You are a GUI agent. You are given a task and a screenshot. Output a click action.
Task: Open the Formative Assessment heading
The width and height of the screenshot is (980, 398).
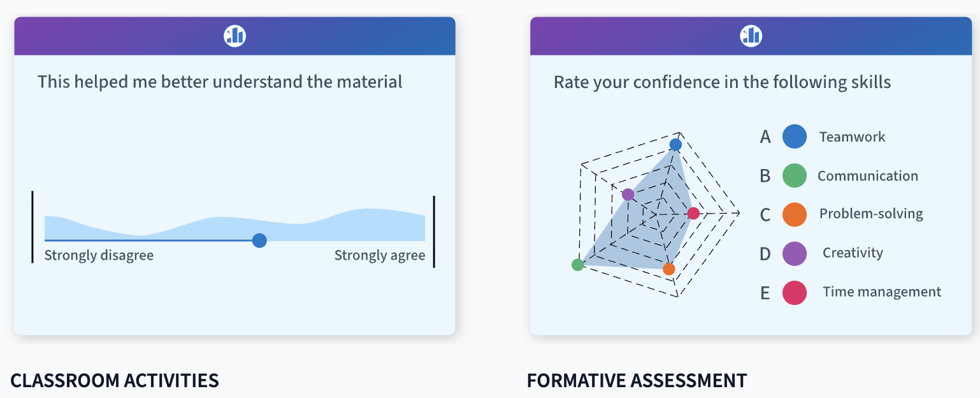point(637,381)
